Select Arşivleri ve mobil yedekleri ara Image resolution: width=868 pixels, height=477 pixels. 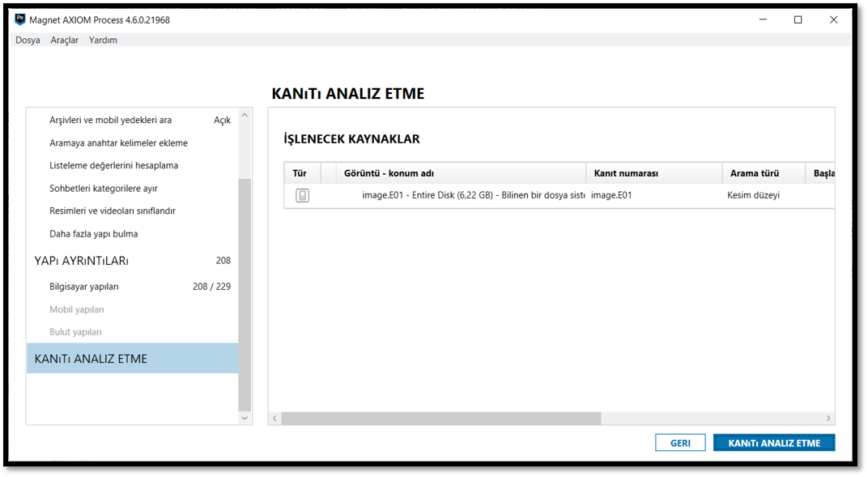pos(111,120)
